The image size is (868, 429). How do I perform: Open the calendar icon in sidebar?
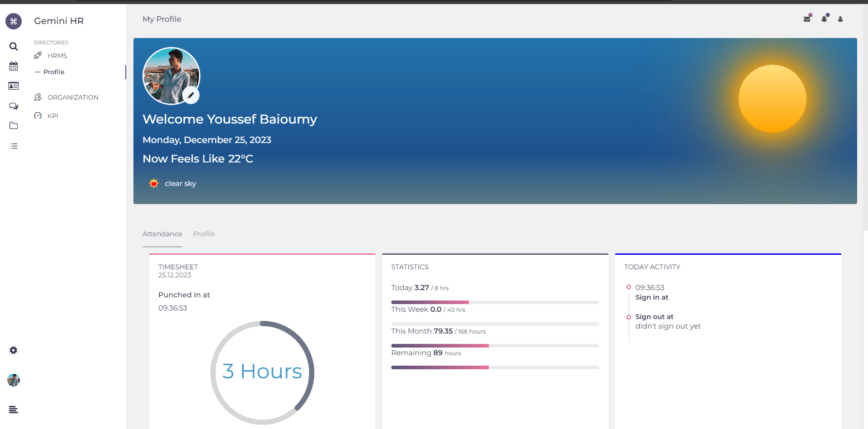(x=14, y=66)
